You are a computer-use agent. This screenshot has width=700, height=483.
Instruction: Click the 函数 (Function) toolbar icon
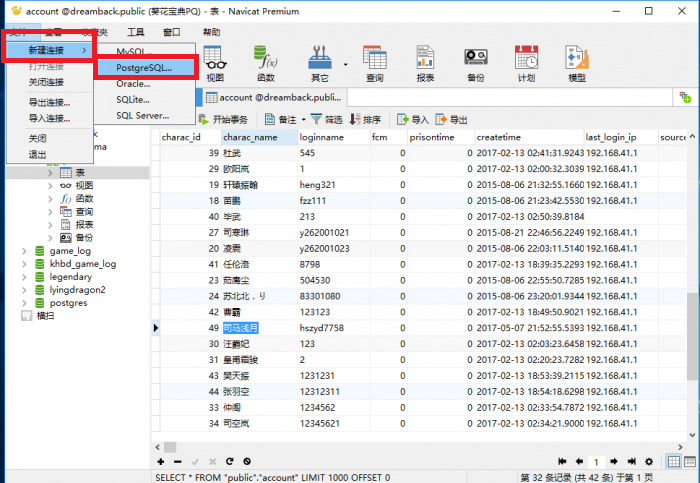click(266, 62)
